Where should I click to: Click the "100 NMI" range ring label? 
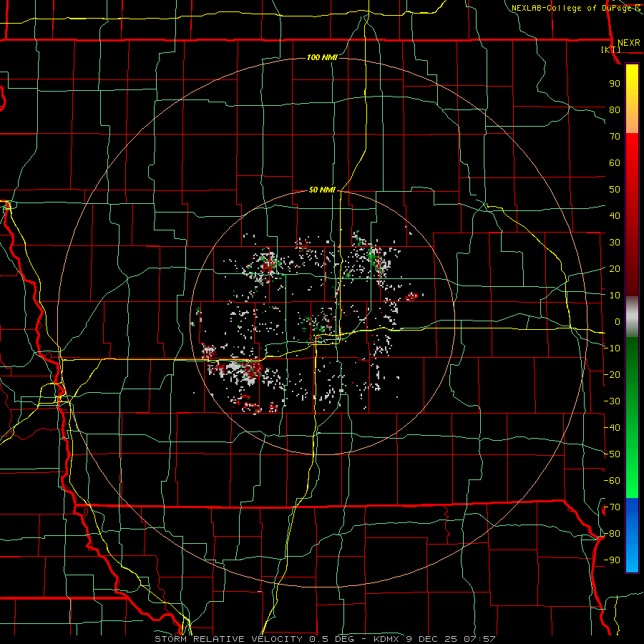pyautogui.click(x=322, y=57)
